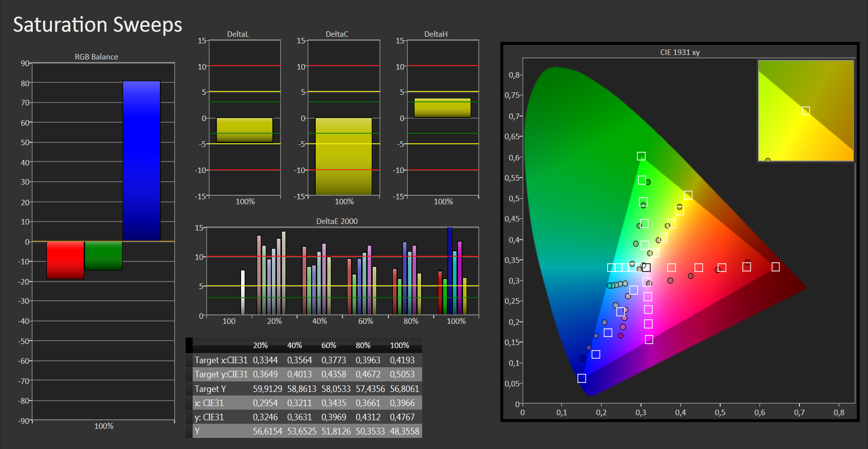This screenshot has width=868, height=449.
Task: Click the "Saturation Sweeps" heading
Action: [97, 25]
